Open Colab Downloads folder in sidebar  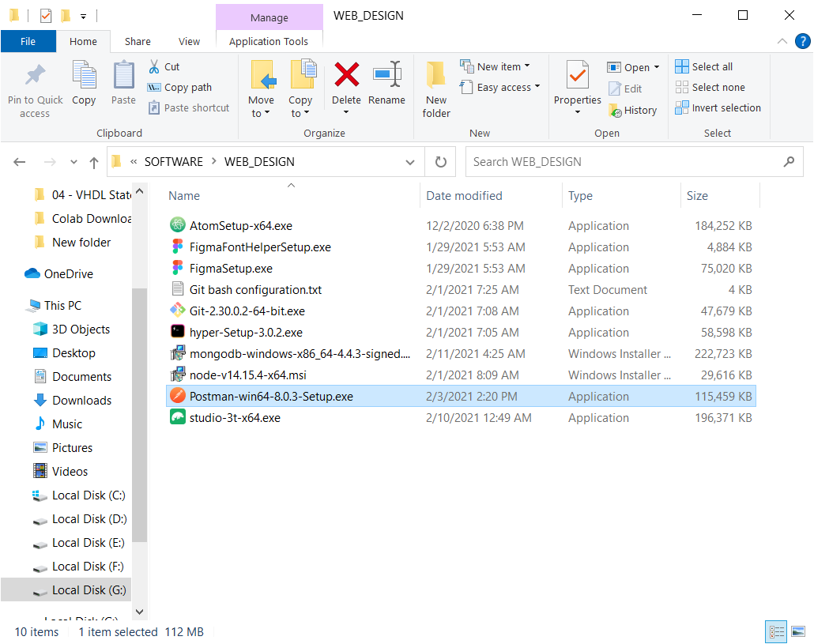click(83, 219)
